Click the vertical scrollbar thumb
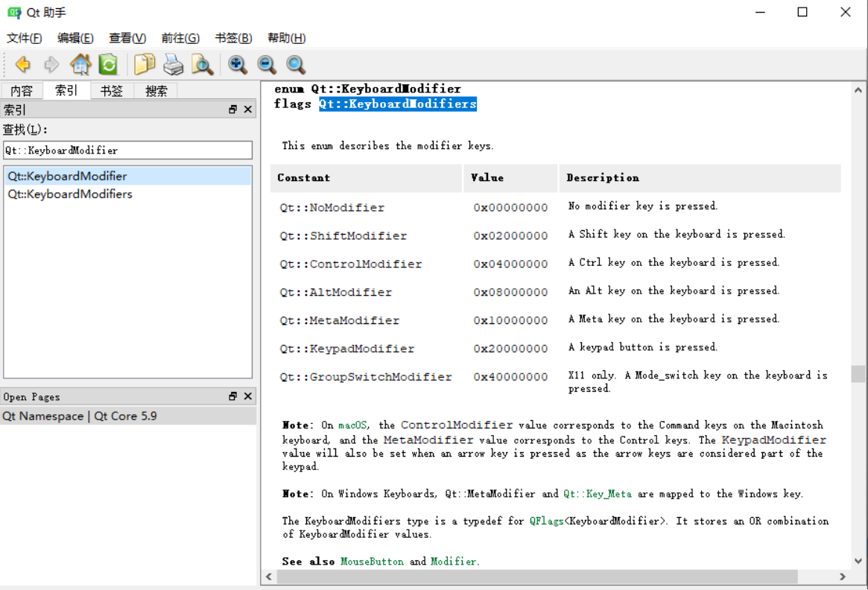This screenshot has height=590, width=868. pos(858,374)
